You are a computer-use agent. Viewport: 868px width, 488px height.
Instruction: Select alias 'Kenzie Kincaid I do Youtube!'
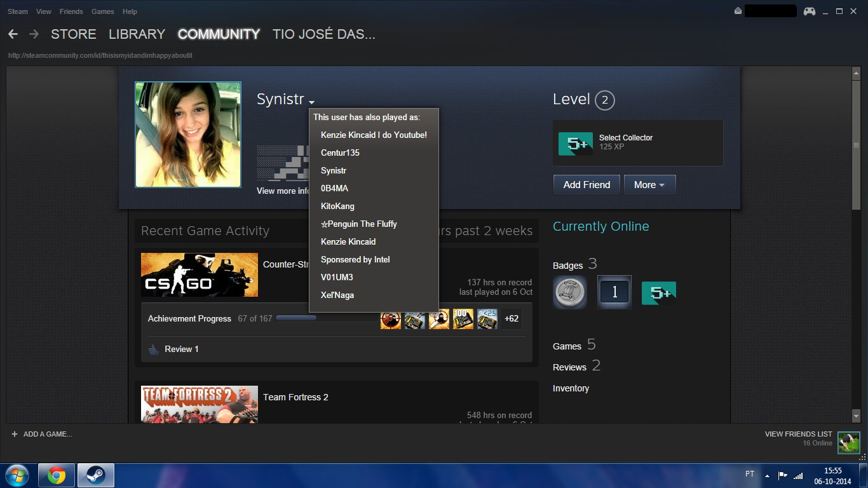(374, 135)
